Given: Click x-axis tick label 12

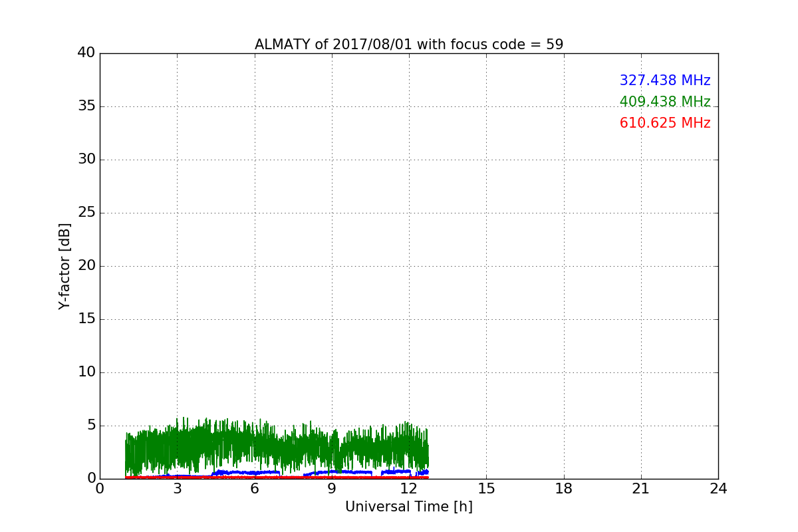Looking at the screenshot, I should [409, 489].
